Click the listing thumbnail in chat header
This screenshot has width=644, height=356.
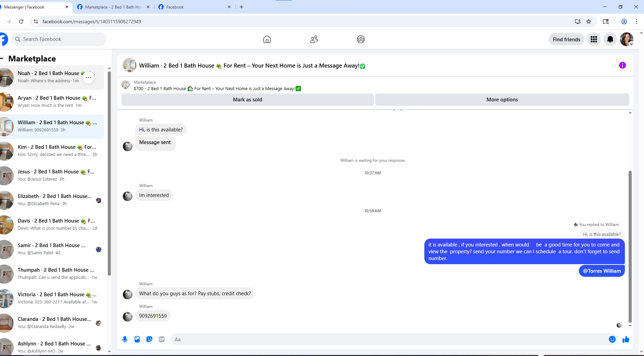pos(130,65)
